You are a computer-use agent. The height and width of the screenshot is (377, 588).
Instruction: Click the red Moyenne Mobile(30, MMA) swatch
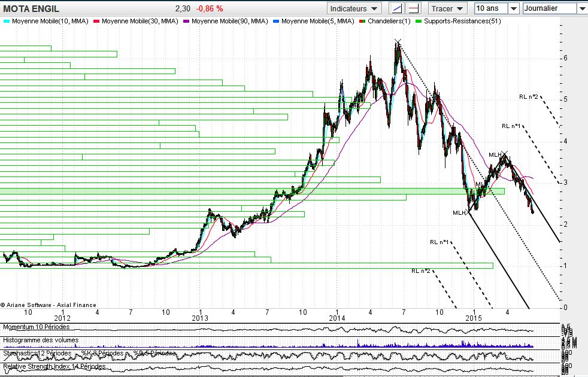pos(96,22)
